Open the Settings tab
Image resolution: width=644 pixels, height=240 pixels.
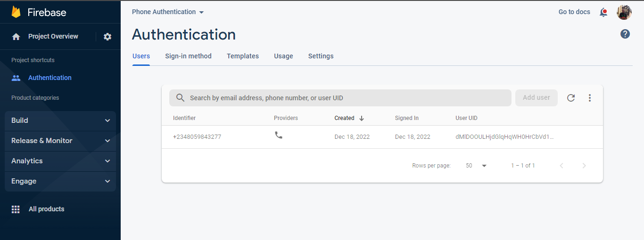click(x=321, y=56)
